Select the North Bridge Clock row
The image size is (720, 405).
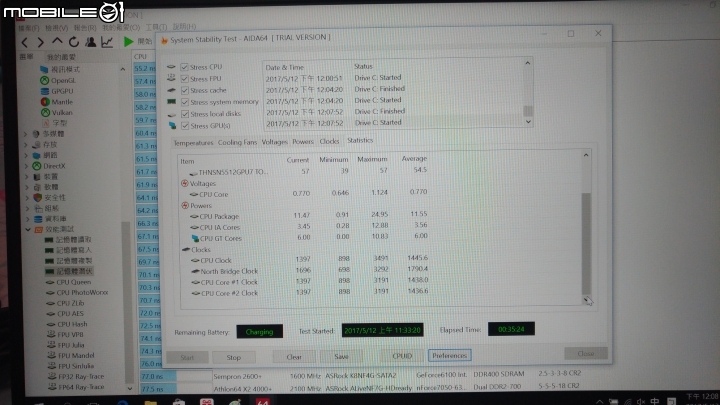click(x=305, y=270)
